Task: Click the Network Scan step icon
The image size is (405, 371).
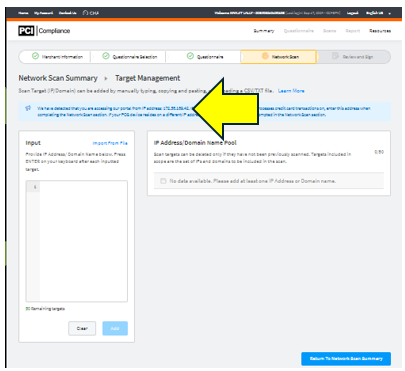Action: [265, 56]
